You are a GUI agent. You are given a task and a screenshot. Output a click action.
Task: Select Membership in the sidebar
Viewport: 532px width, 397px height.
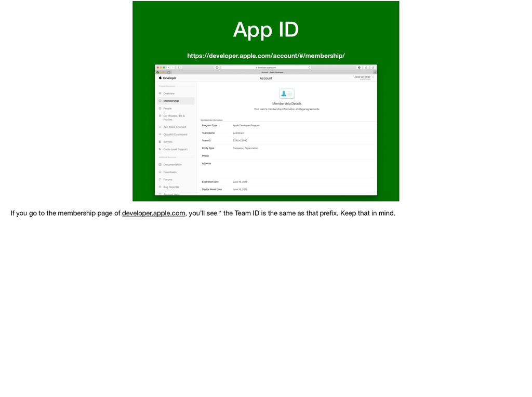176,101
